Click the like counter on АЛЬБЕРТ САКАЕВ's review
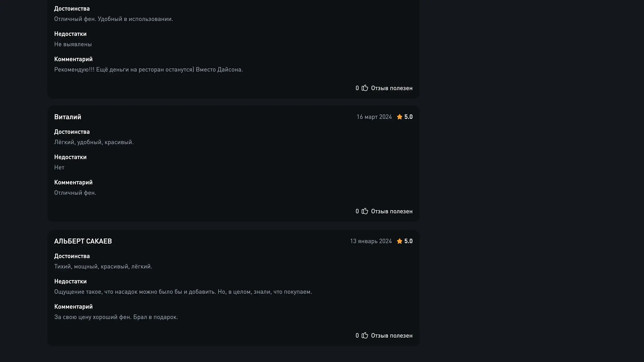Screen dimensions: 644x362 [x=357, y=335]
